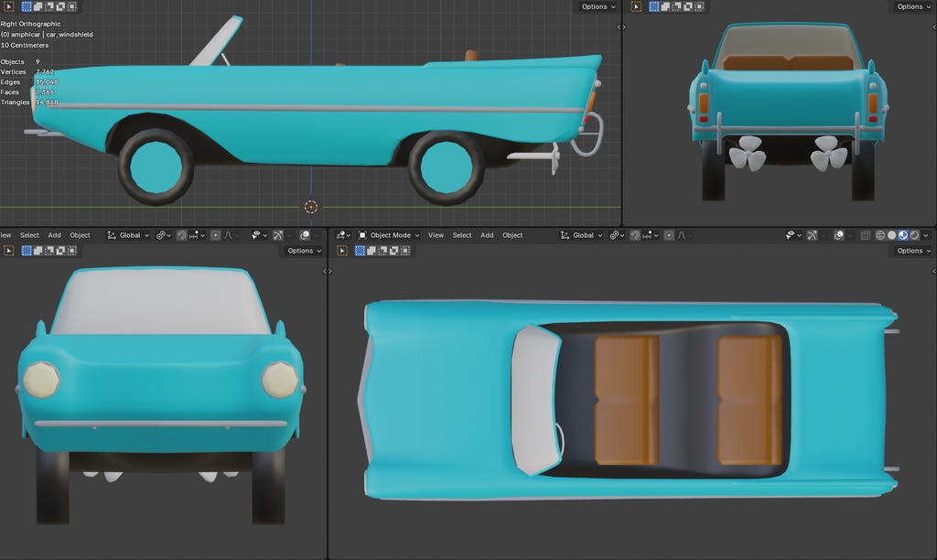The height and width of the screenshot is (560, 937).
Task: Choose subtract-selection mode in rear-view viewport
Action: tap(676, 6)
